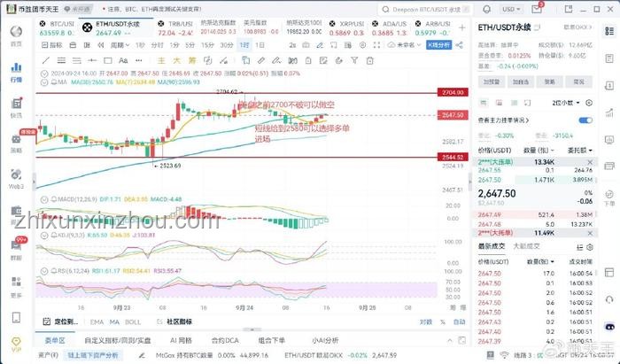The image size is (620, 364).
Task: Select the 15分 timeframe
Action: pyautogui.click(x=207, y=45)
